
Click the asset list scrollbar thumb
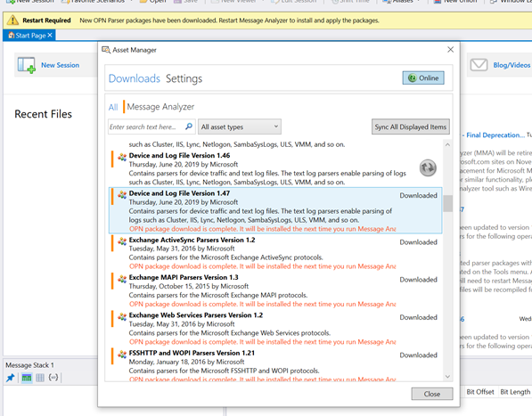[447, 203]
